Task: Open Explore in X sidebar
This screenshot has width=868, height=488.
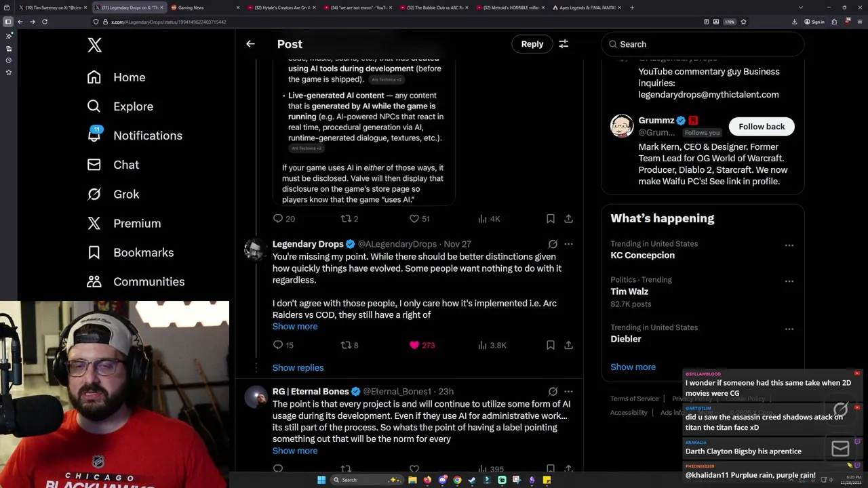Action: point(120,106)
